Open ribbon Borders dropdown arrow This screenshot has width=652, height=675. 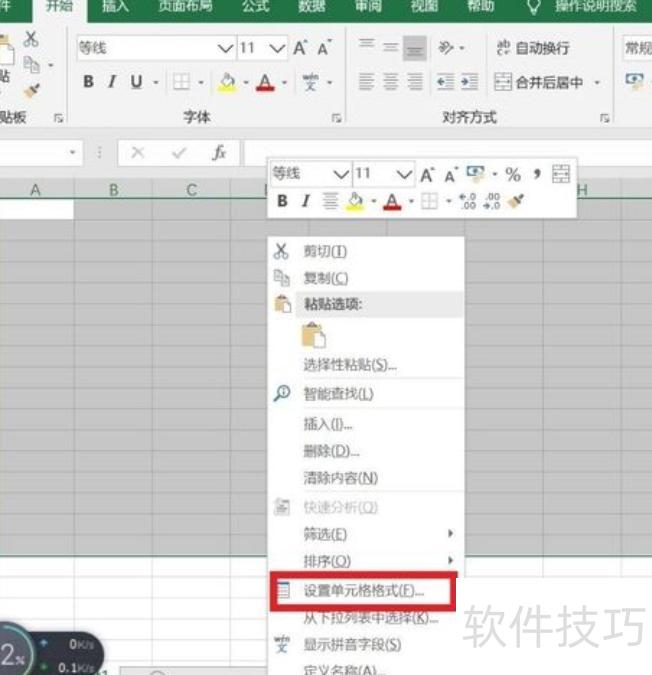(201, 82)
